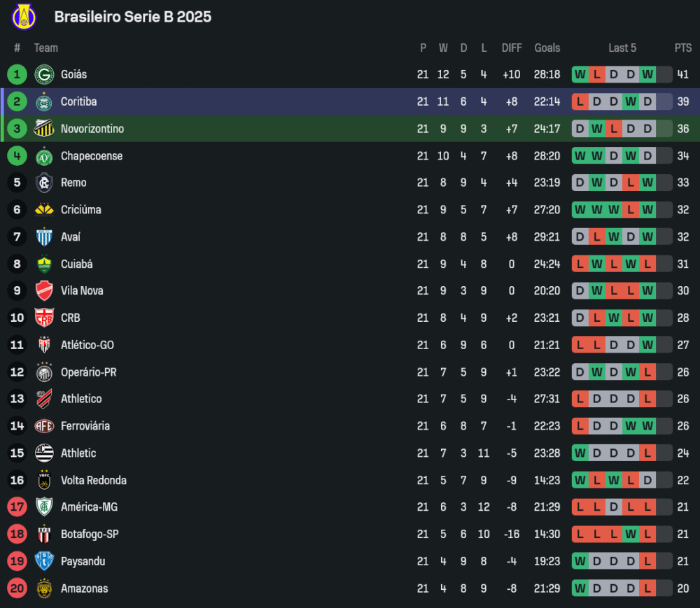This screenshot has height=608, width=700.
Task: Sort by the DIFF column header
Action: tap(512, 48)
